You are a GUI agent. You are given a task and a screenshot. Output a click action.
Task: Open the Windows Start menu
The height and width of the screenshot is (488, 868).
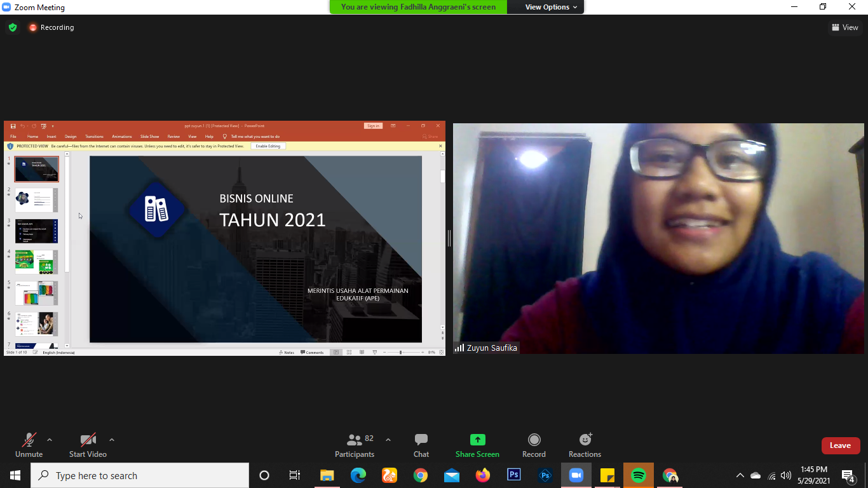coord(15,475)
